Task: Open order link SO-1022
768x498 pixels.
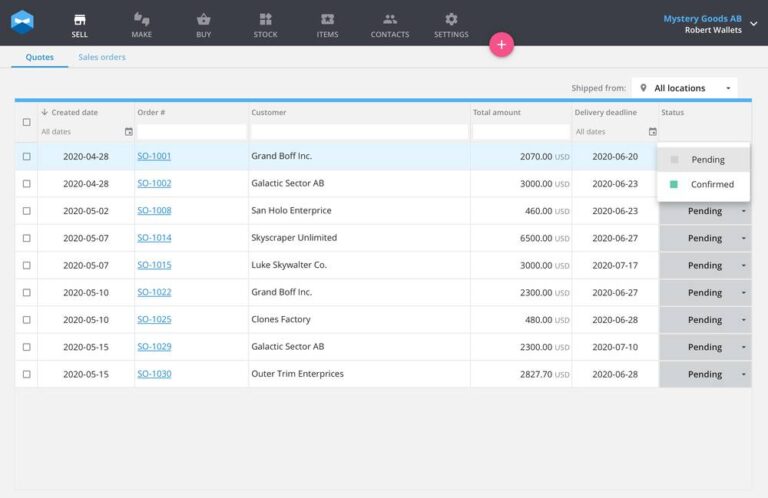Action: coord(154,292)
